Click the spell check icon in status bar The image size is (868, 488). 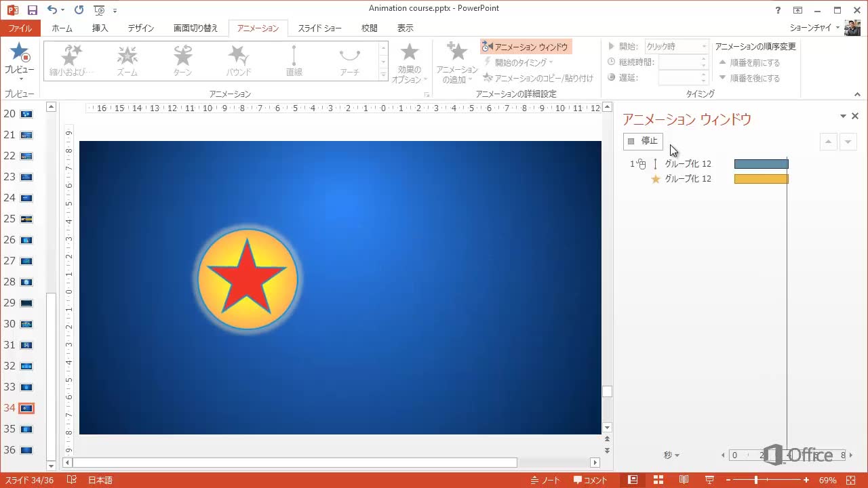point(72,480)
